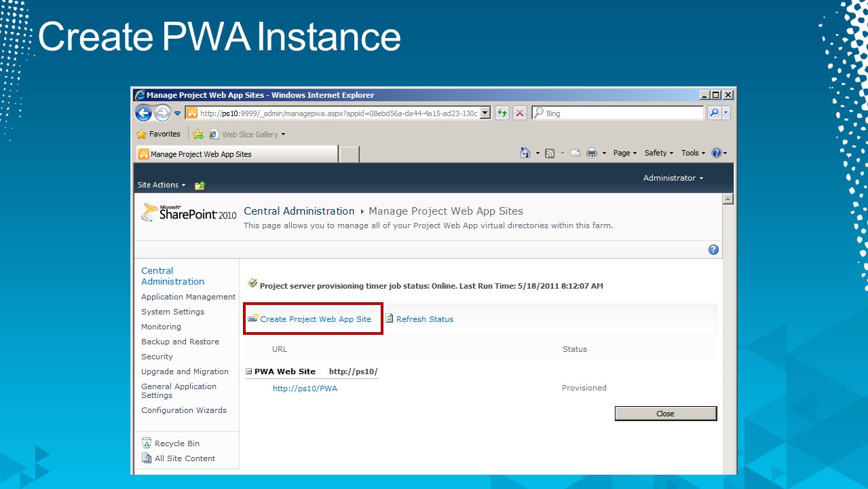
Task: Click the All Site Content icon
Action: tap(147, 458)
